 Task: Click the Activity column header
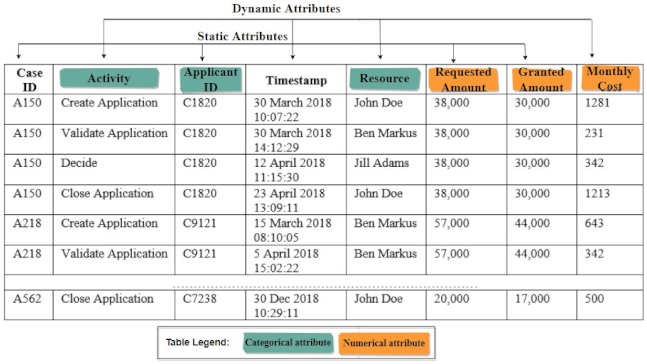point(109,78)
